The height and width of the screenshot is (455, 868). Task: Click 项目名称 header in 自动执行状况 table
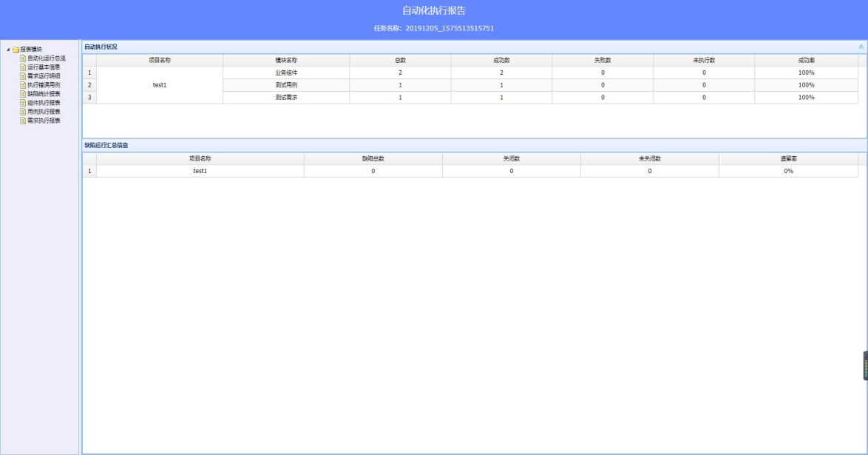tap(160, 61)
